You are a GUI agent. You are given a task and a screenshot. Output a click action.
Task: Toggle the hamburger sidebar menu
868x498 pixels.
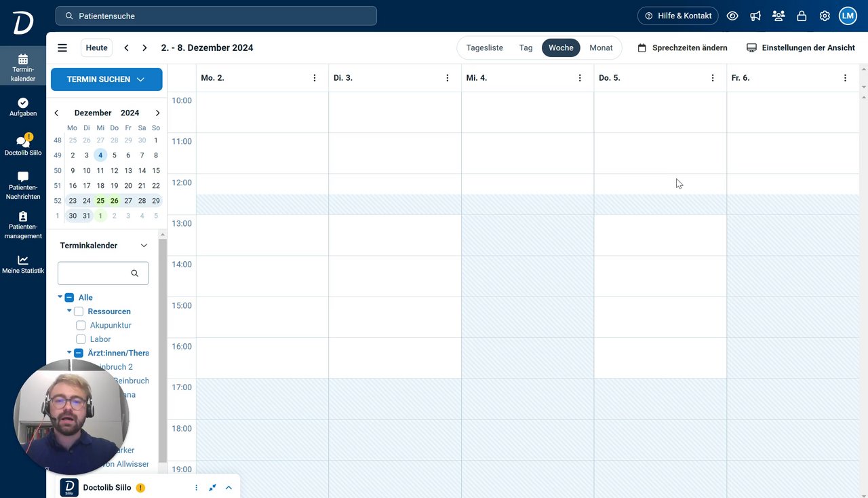62,47
